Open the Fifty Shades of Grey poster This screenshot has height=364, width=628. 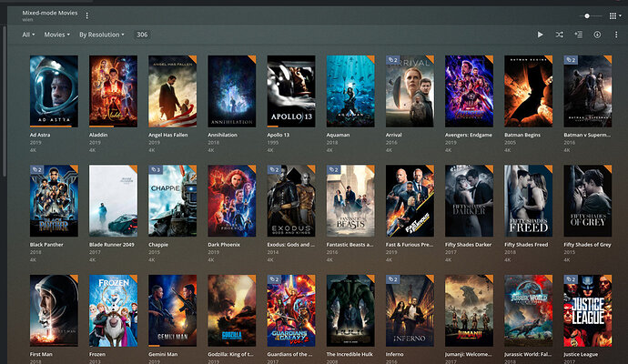click(x=588, y=200)
